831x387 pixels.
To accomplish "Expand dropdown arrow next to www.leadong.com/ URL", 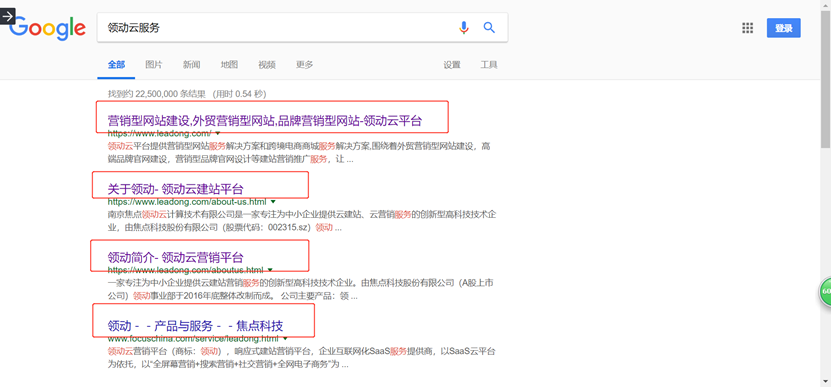I will pos(218,134).
